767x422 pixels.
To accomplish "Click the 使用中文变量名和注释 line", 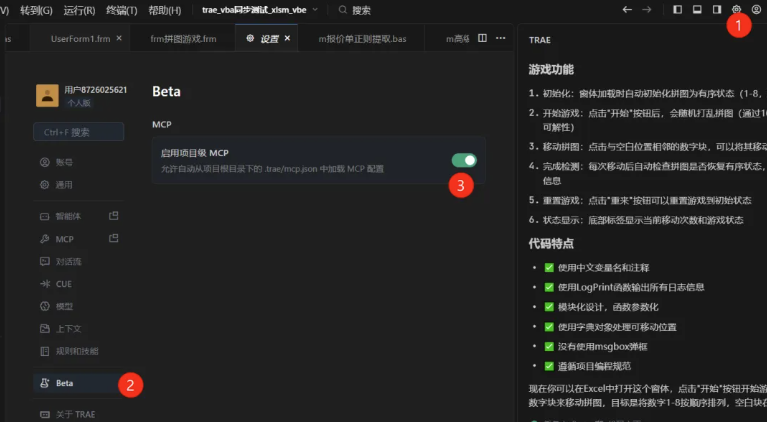I will coord(604,268).
